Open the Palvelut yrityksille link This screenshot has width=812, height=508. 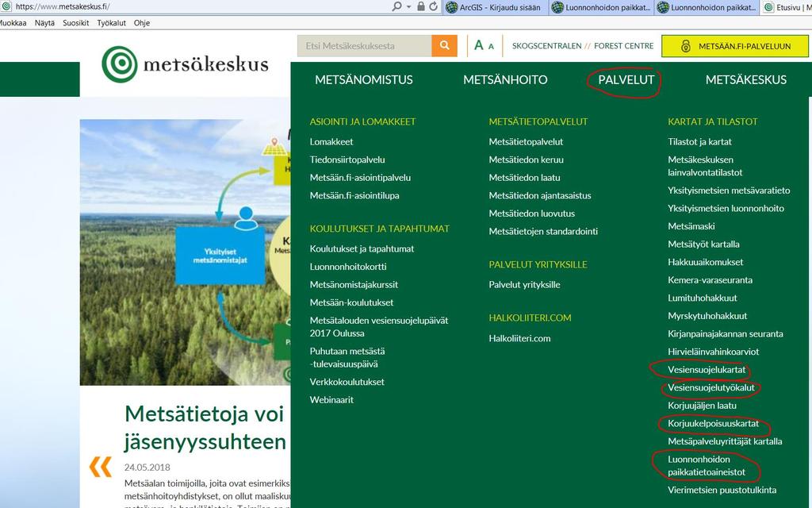point(525,285)
